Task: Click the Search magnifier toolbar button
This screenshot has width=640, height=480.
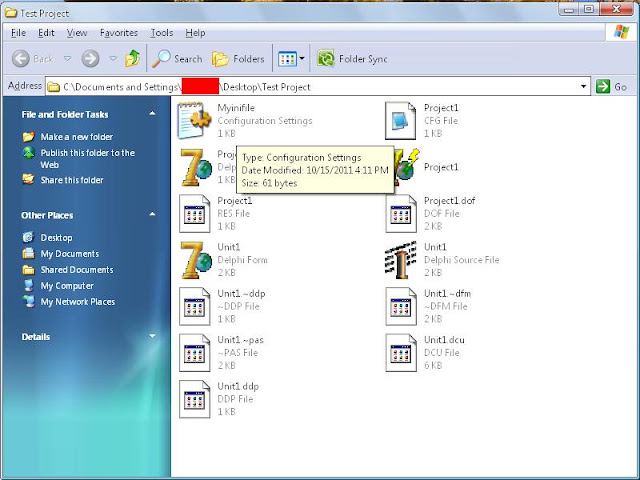Action: click(177, 59)
